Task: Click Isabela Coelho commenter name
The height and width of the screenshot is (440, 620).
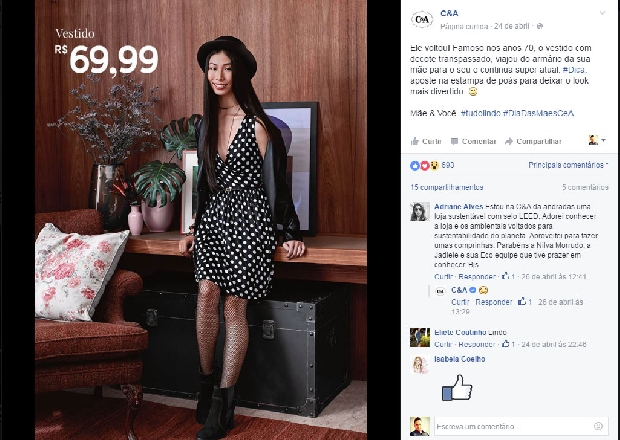Action: coord(459,359)
